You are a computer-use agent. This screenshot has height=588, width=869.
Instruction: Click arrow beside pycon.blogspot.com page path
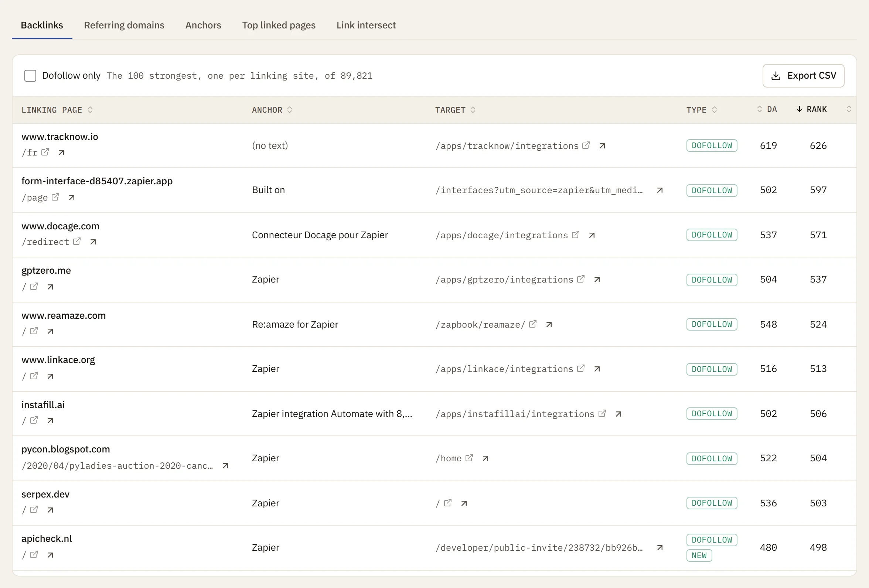point(225,465)
